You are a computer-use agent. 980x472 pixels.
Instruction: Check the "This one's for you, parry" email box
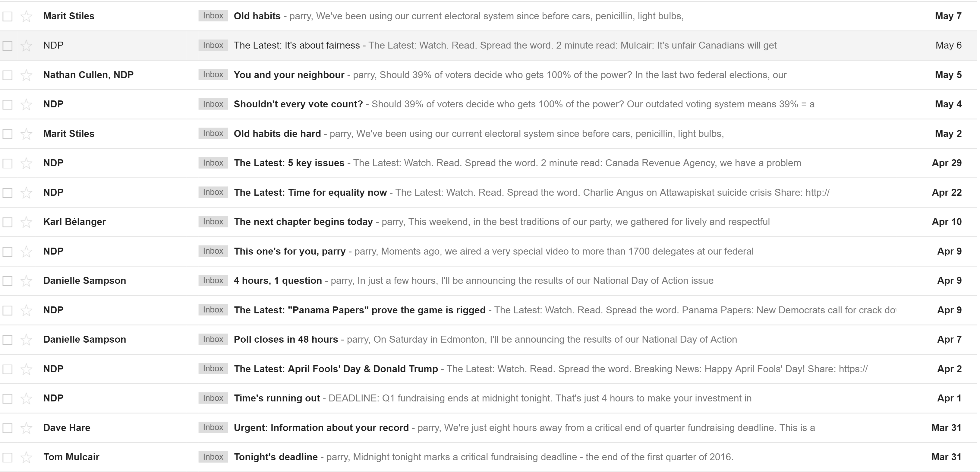[8, 252]
